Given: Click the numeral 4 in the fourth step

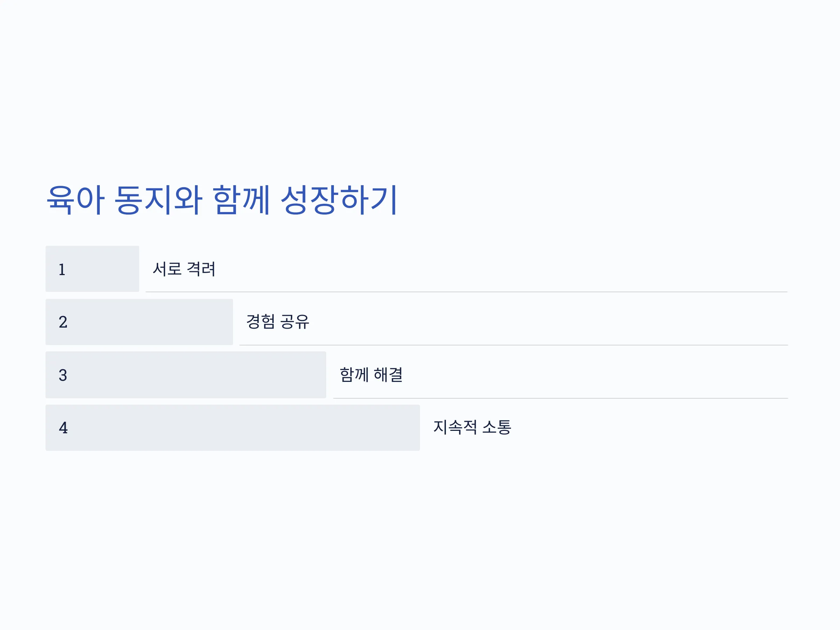Looking at the screenshot, I should point(63,428).
